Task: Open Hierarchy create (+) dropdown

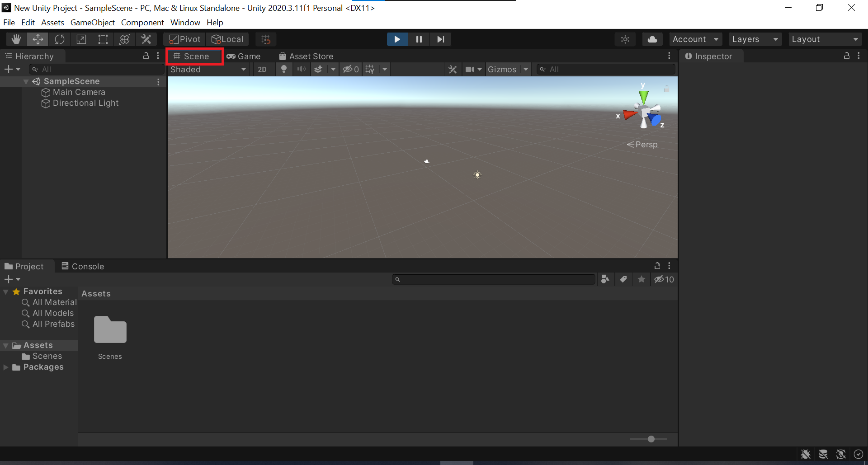Action: coord(12,69)
